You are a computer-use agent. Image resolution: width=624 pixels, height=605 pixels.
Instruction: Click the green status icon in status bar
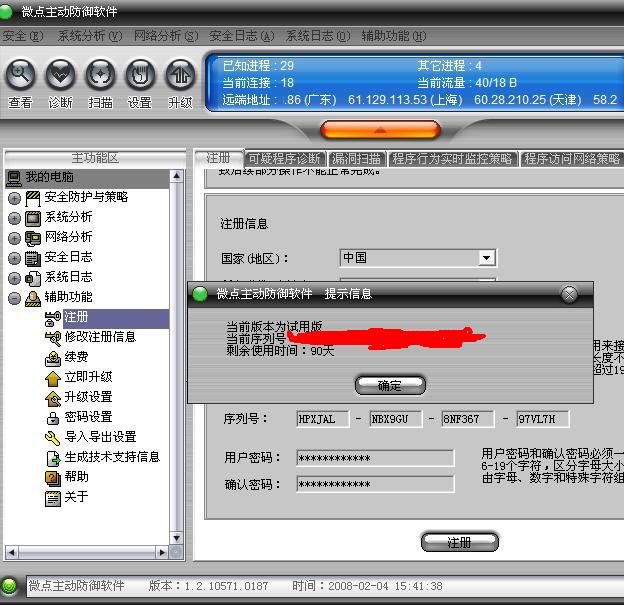pos(9,585)
